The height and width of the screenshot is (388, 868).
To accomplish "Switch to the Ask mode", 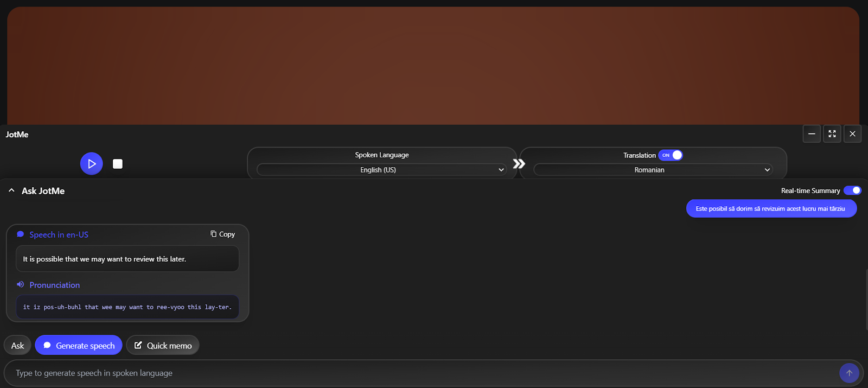I will (x=17, y=346).
